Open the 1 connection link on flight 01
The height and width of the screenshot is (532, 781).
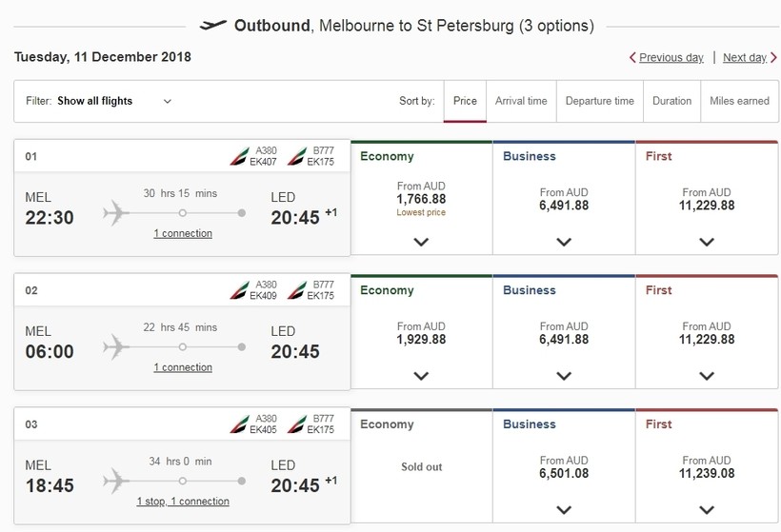183,233
